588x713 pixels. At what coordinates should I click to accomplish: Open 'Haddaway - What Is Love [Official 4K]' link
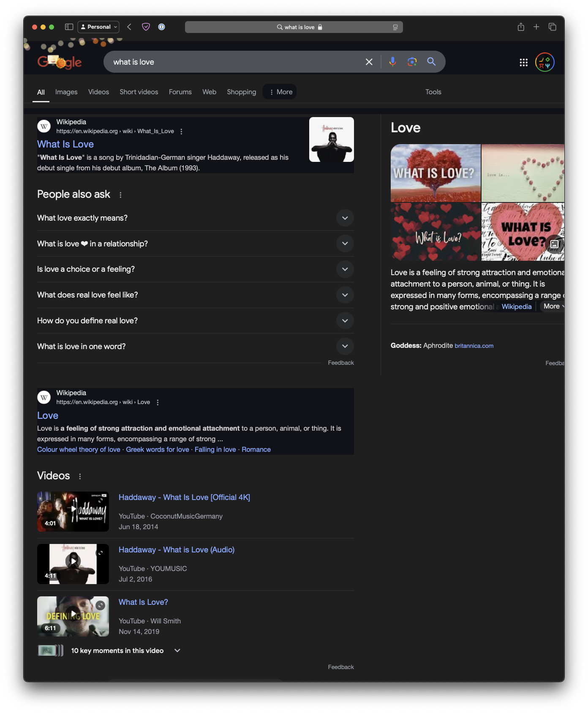coord(184,497)
